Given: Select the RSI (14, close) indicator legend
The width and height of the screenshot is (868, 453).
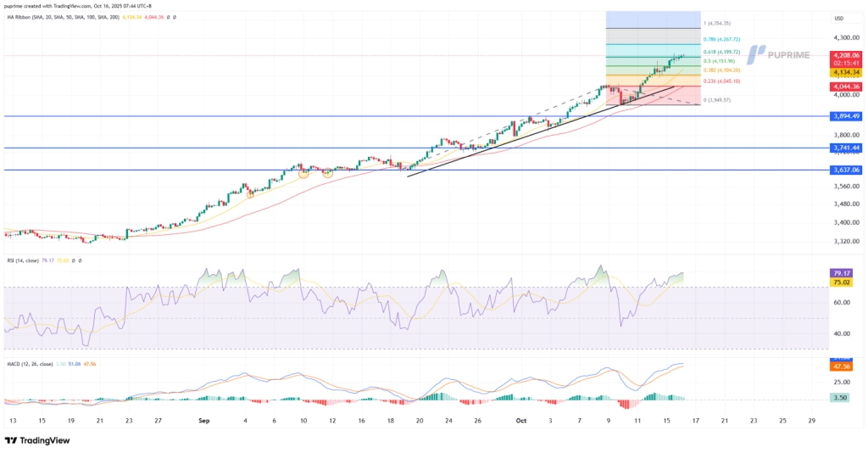Looking at the screenshot, I should coord(23,260).
